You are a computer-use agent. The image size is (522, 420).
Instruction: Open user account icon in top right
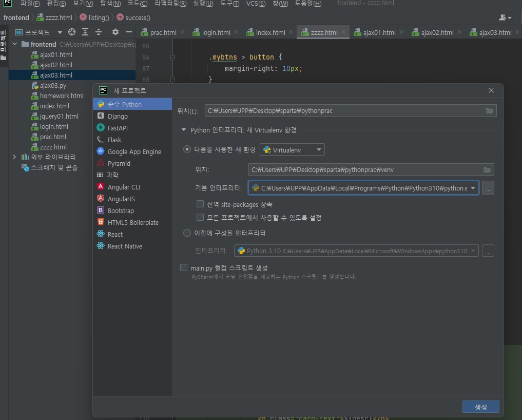(505, 17)
